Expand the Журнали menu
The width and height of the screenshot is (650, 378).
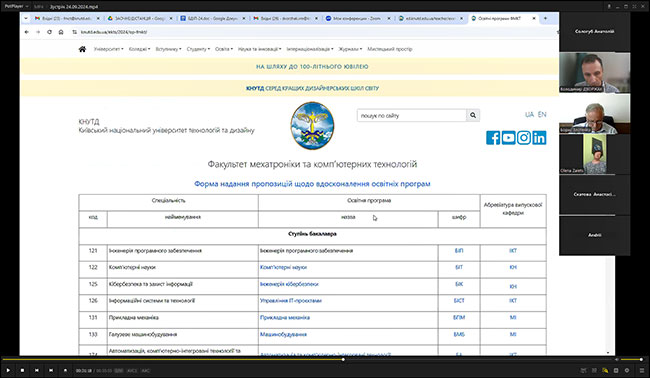350,49
